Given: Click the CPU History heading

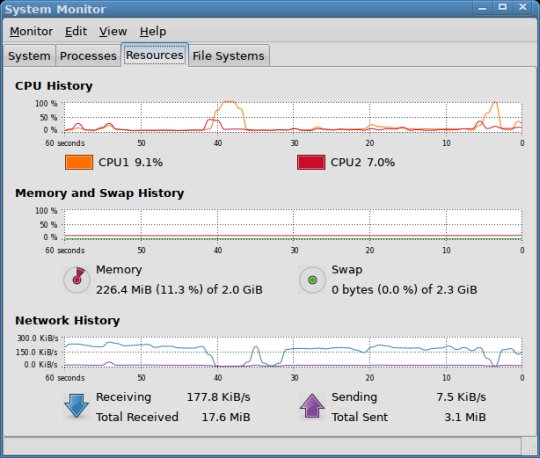Looking at the screenshot, I should coord(54,86).
